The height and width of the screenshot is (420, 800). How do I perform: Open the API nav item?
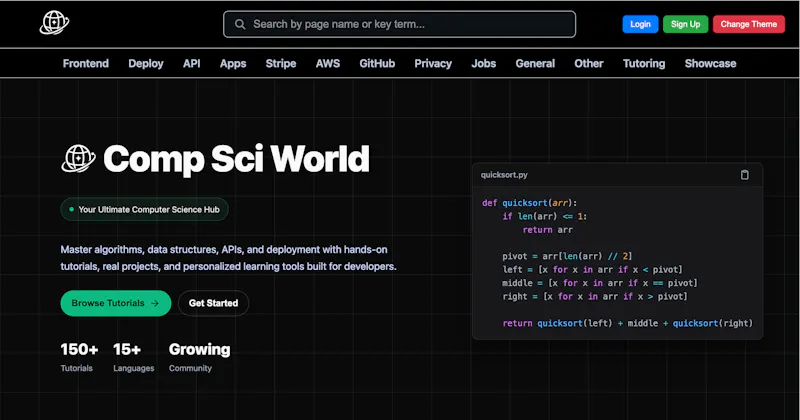(x=192, y=63)
